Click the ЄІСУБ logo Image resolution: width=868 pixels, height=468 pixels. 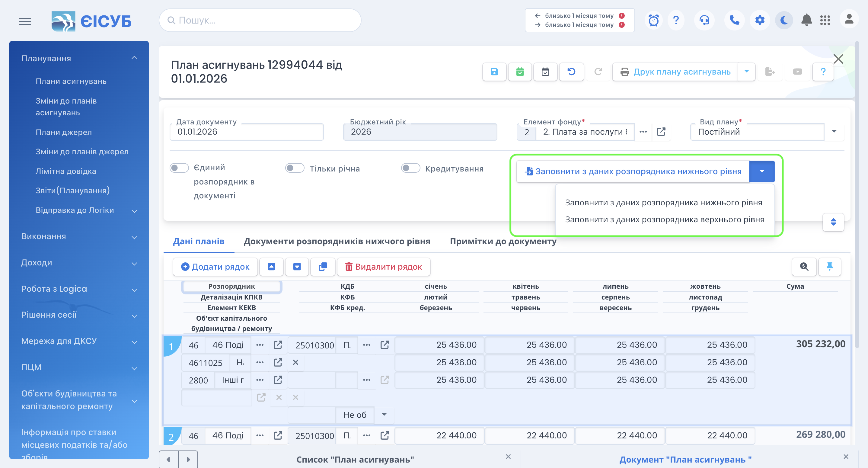pos(91,21)
